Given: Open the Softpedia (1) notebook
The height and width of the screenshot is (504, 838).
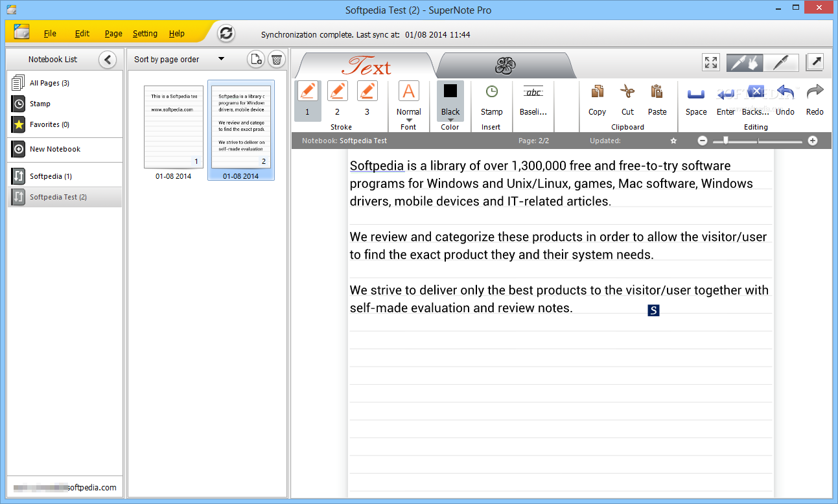Looking at the screenshot, I should click(x=65, y=176).
